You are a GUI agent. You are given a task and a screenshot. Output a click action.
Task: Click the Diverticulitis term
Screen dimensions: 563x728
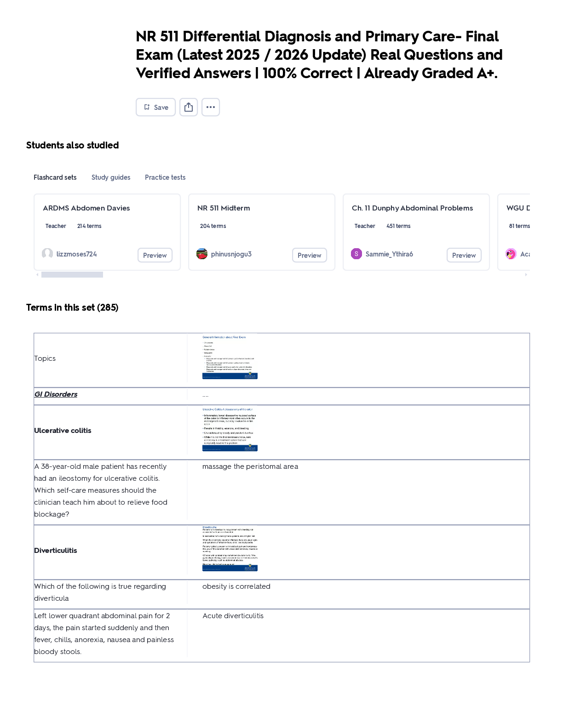56,551
